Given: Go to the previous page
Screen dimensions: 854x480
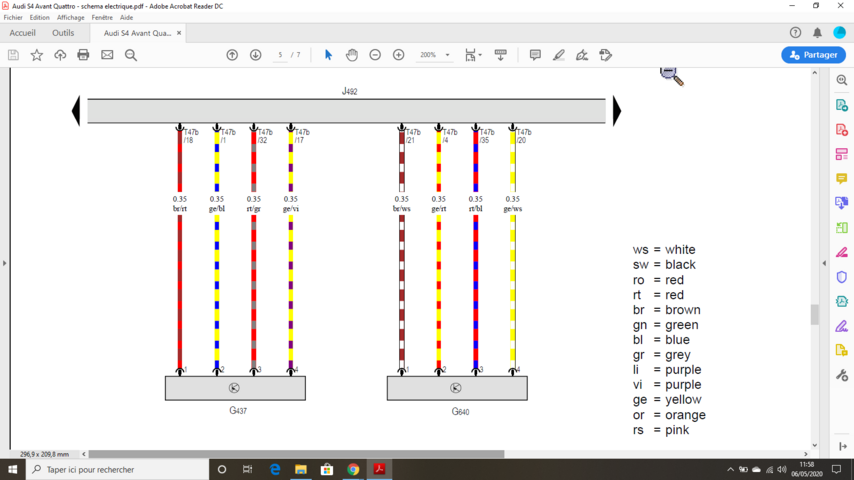Looking at the screenshot, I should click(x=232, y=55).
